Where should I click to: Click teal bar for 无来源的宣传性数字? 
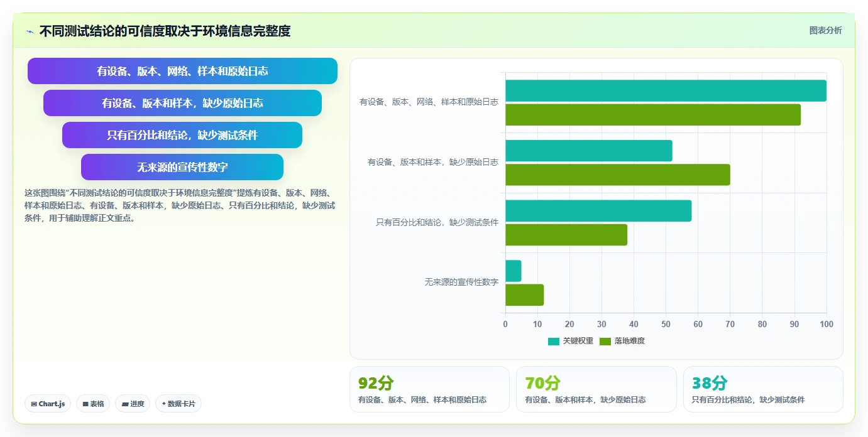coord(514,271)
